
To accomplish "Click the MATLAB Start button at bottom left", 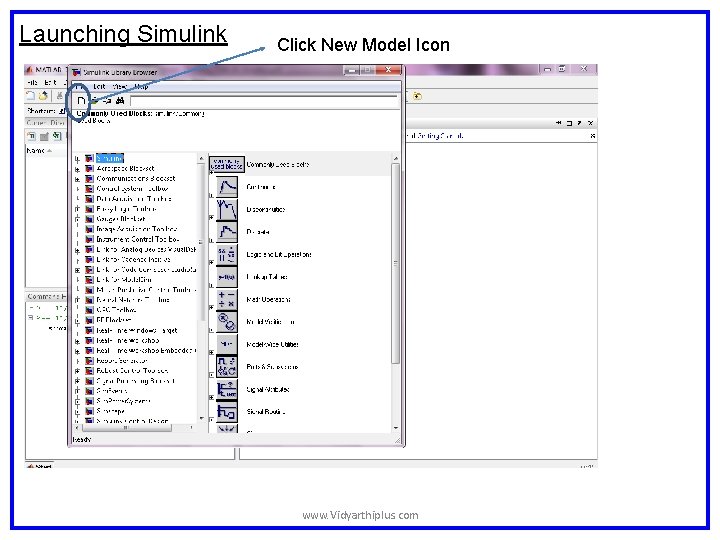I will pos(39,466).
